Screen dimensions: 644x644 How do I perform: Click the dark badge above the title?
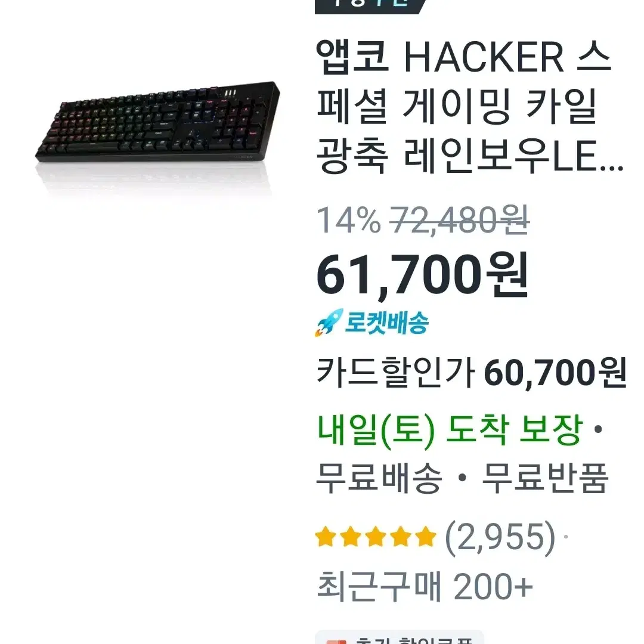370,7
